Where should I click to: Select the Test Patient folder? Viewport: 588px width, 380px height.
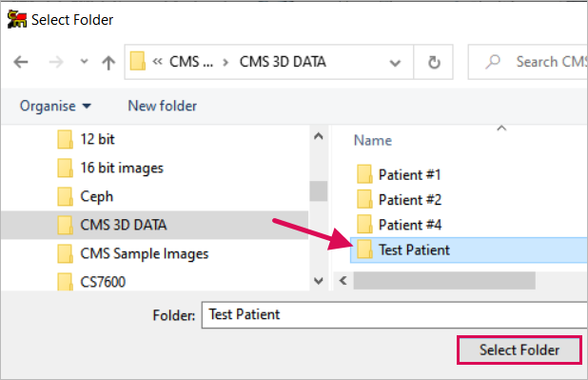tap(469, 250)
